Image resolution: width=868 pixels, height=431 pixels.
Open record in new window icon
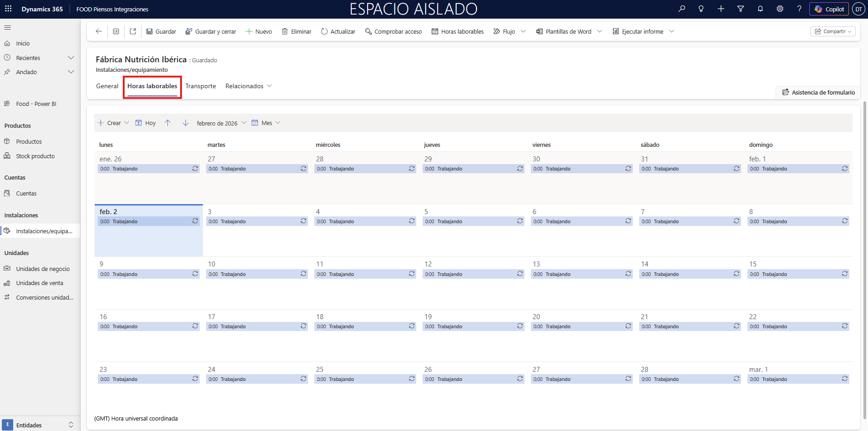(133, 31)
